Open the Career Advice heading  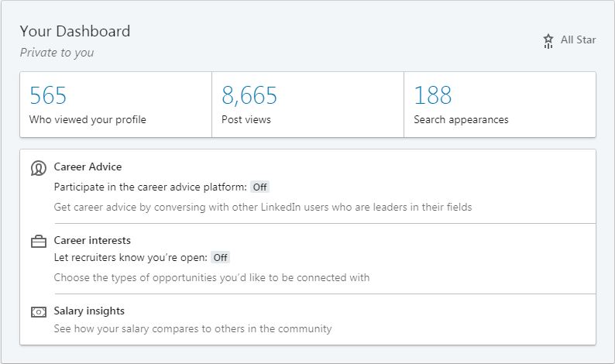[88, 167]
